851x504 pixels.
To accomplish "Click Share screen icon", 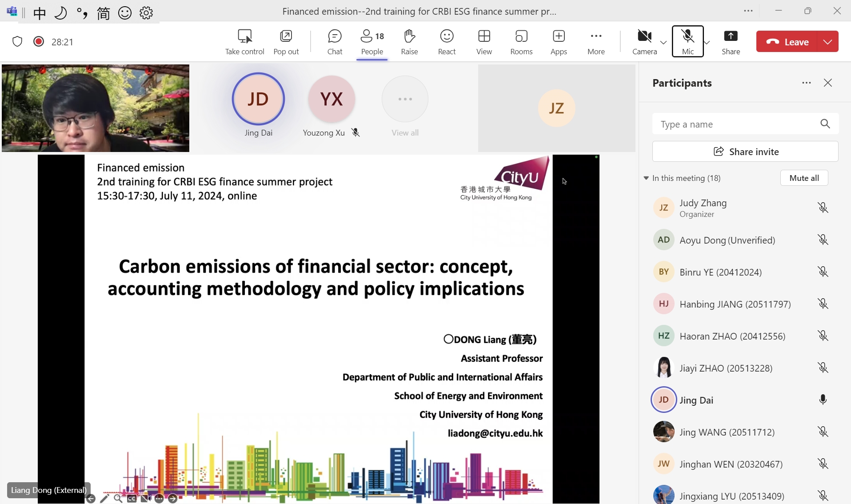I will [731, 42].
